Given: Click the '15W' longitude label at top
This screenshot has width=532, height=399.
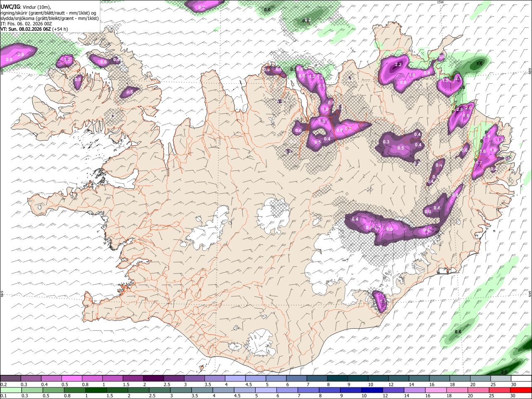Looking at the screenshot, I should 440,2.
